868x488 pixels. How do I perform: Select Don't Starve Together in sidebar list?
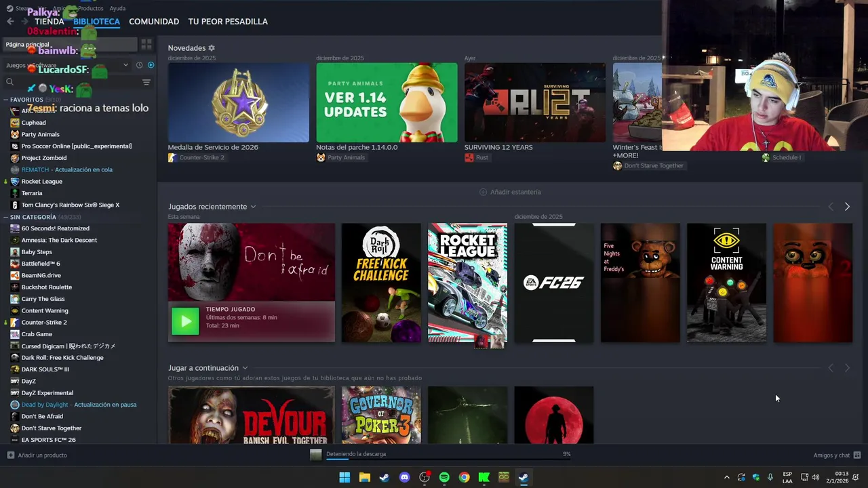(x=52, y=428)
